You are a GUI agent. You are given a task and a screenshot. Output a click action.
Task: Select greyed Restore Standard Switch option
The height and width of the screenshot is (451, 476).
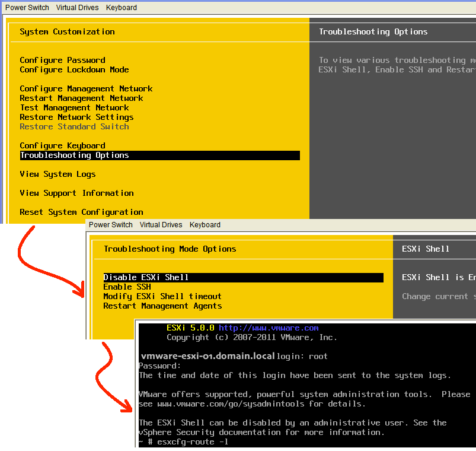pos(74,126)
